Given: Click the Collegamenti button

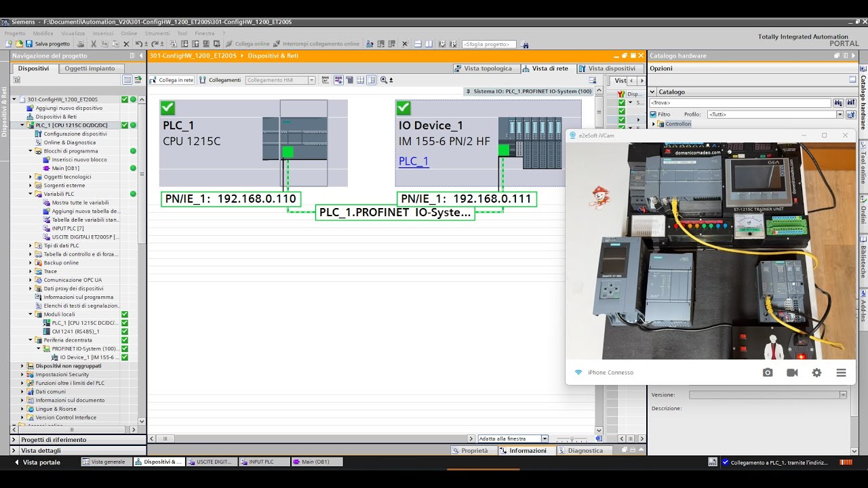Looking at the screenshot, I should [x=220, y=80].
